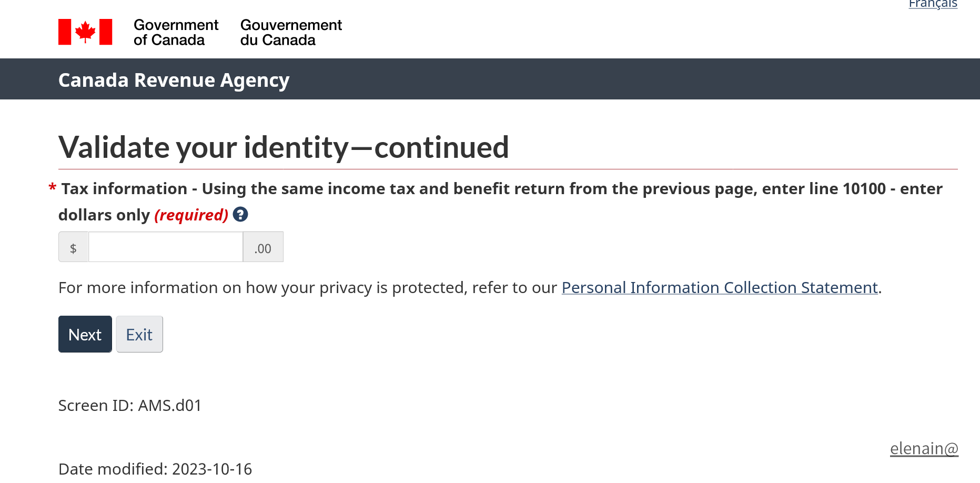The width and height of the screenshot is (980, 483).
Task: Open Personal Information Collection Statement link
Action: tap(720, 288)
